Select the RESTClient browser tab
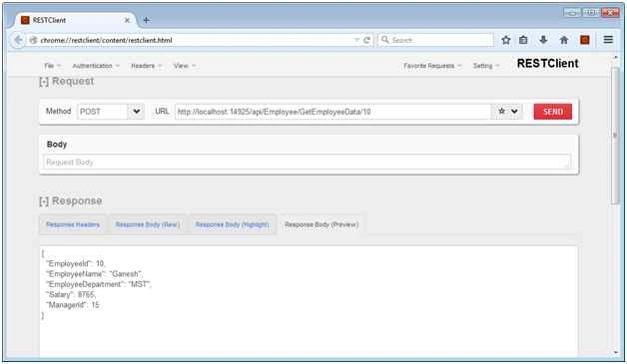The height and width of the screenshot is (364, 627). 75,20
